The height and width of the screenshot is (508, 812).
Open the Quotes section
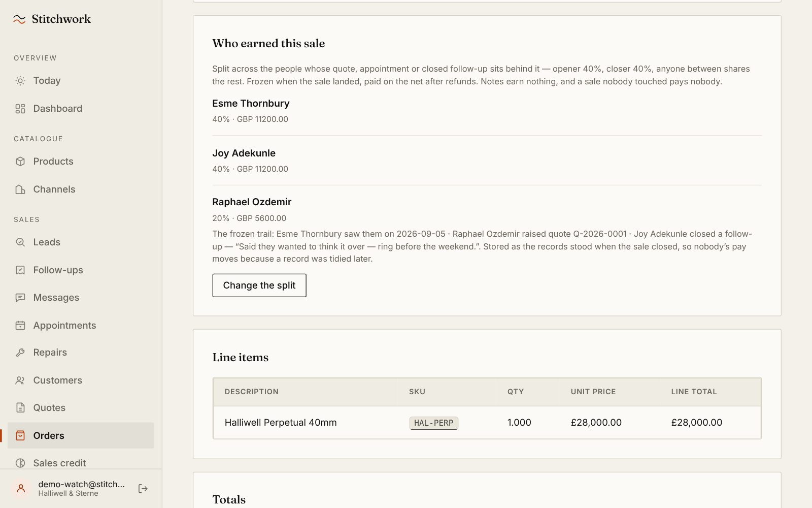81,408
